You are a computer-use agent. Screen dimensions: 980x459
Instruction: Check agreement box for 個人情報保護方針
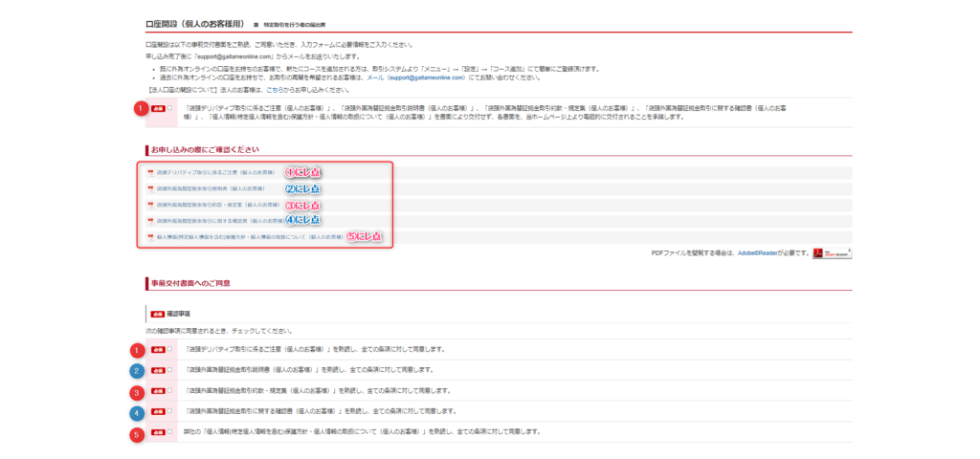[x=170, y=432]
